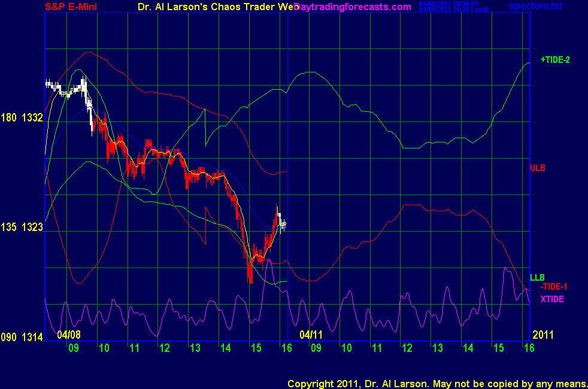Click the red "-TIDE-1" line label
The height and width of the screenshot is (389, 588).
click(553, 287)
